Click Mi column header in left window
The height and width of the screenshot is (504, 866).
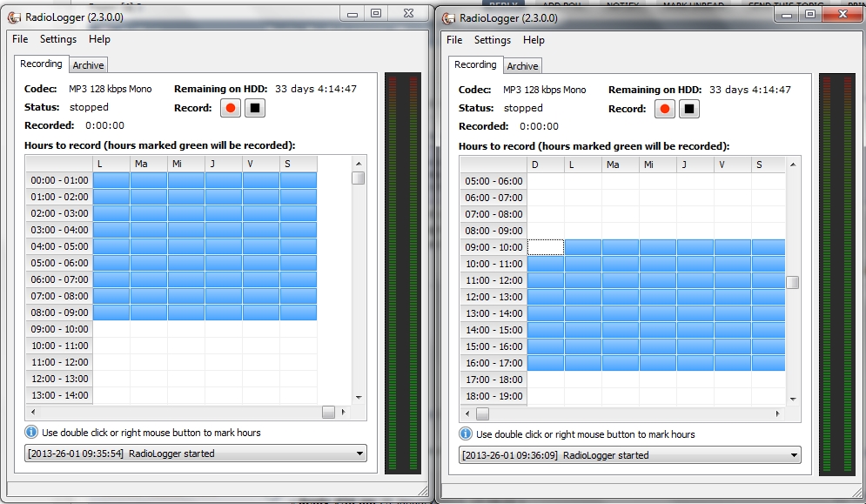pyautogui.click(x=186, y=164)
